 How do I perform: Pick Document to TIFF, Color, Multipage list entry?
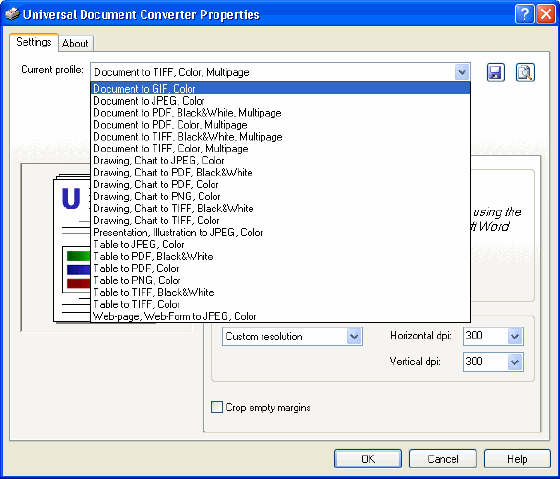tap(280, 149)
